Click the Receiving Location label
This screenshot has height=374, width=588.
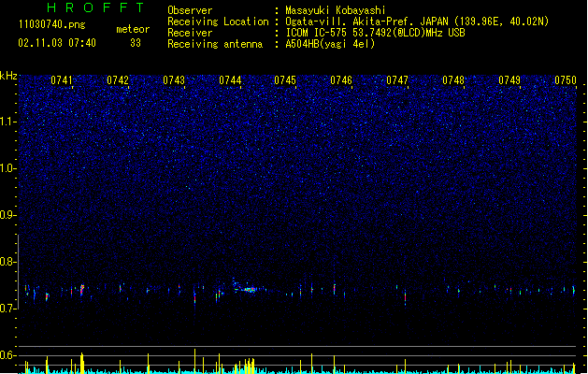coord(218,22)
